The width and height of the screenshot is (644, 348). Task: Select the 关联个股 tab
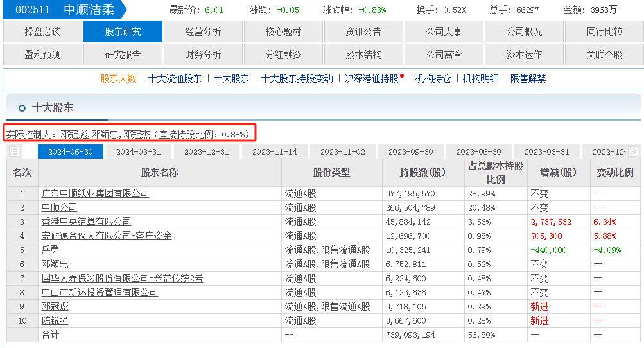coord(604,55)
